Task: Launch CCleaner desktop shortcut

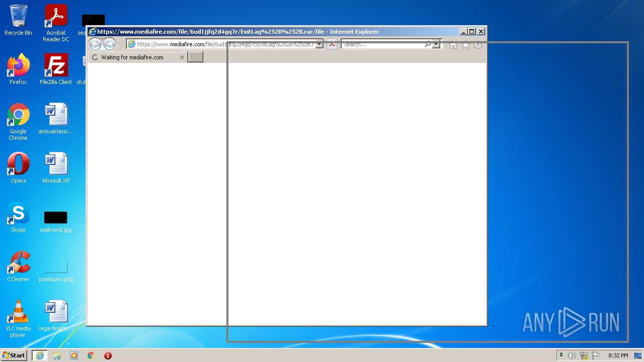Action: (18, 266)
